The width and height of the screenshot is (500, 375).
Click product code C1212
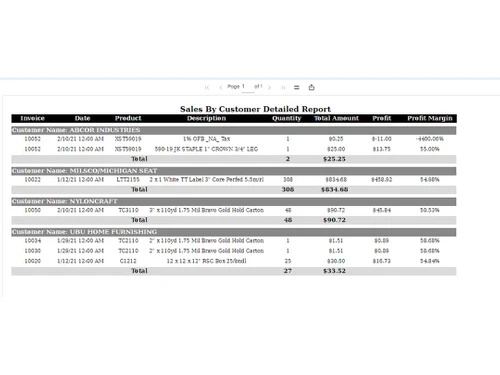click(x=128, y=261)
